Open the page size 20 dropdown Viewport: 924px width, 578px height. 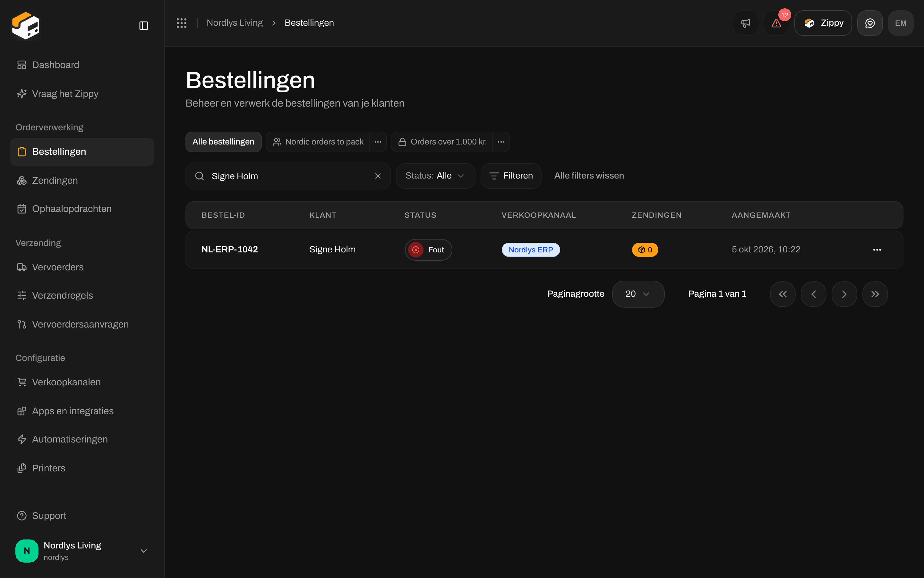tap(638, 294)
